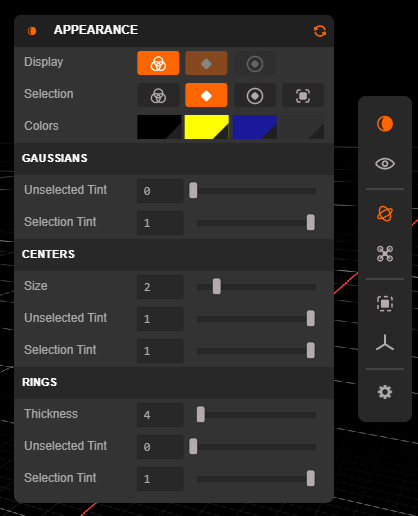This screenshot has height=516, width=418.
Task: Toggle the three-axis origin icon
Action: [x=385, y=343]
